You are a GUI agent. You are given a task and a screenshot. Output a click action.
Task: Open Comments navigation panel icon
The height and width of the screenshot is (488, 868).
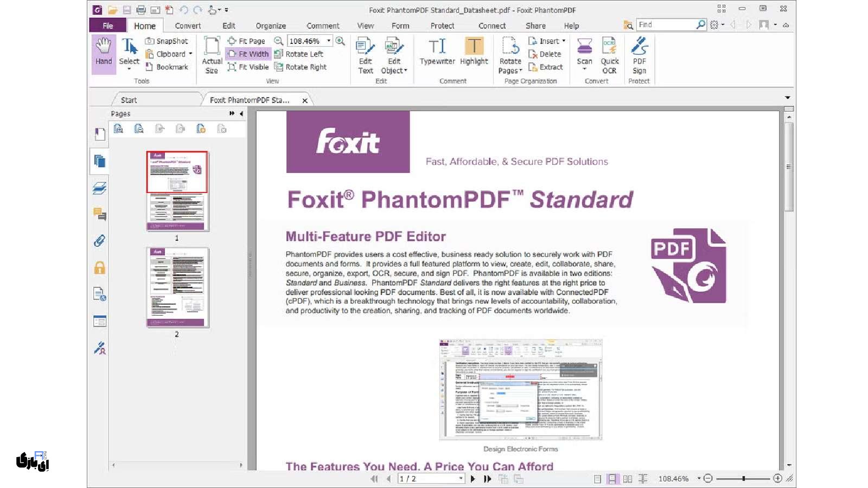tap(100, 214)
